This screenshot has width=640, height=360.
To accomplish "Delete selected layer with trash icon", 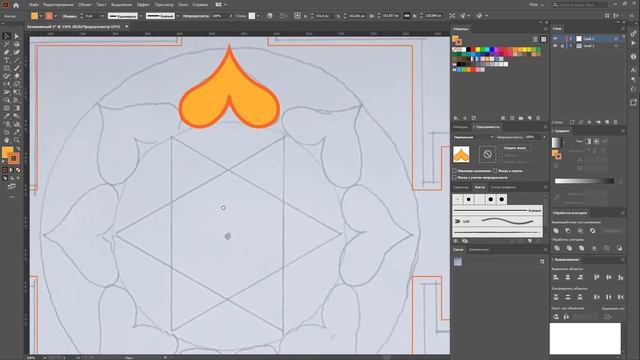I will click(616, 122).
